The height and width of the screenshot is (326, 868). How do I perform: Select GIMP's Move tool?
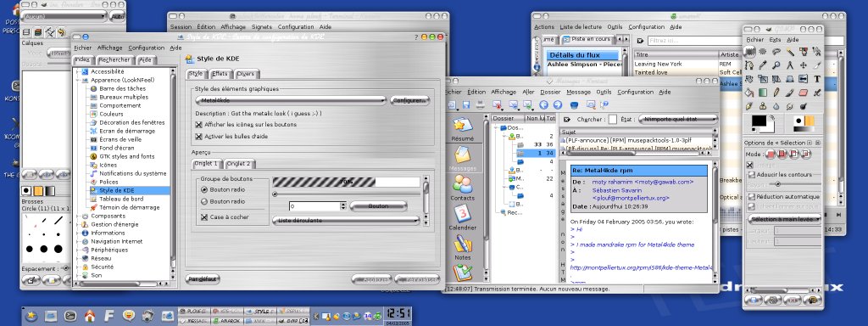(x=804, y=65)
